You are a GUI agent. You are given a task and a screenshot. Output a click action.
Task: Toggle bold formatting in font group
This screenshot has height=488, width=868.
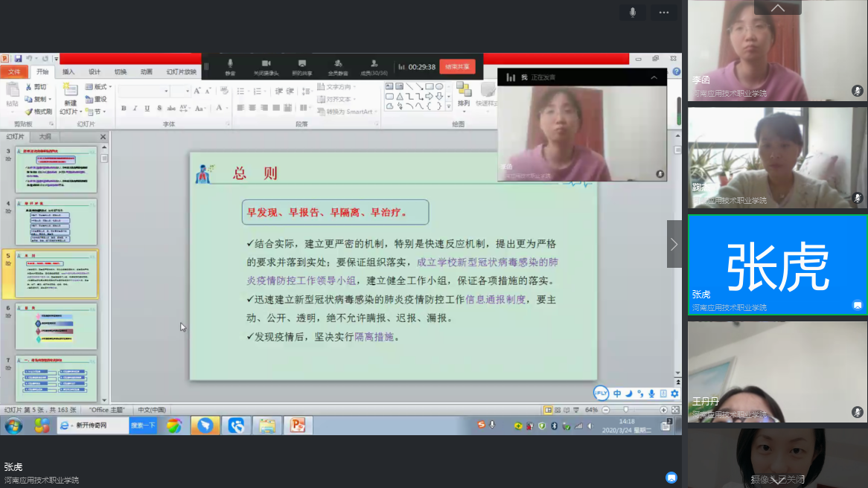pyautogui.click(x=124, y=109)
